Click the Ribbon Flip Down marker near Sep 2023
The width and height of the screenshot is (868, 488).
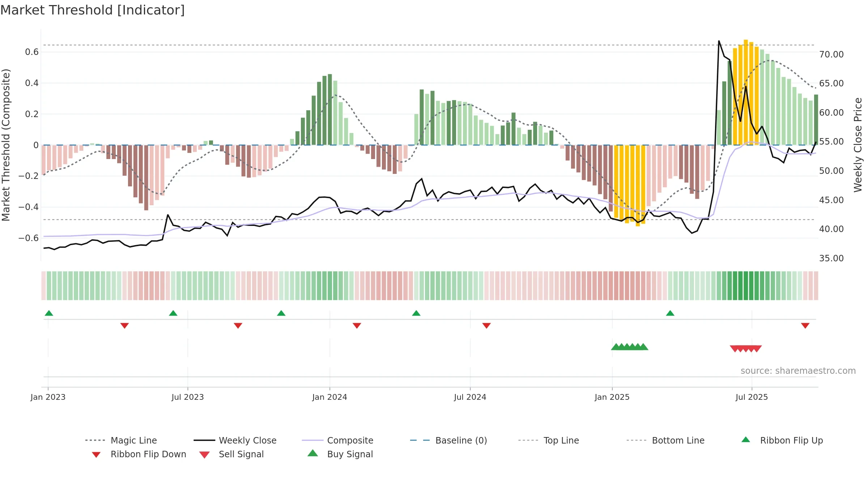coord(238,326)
